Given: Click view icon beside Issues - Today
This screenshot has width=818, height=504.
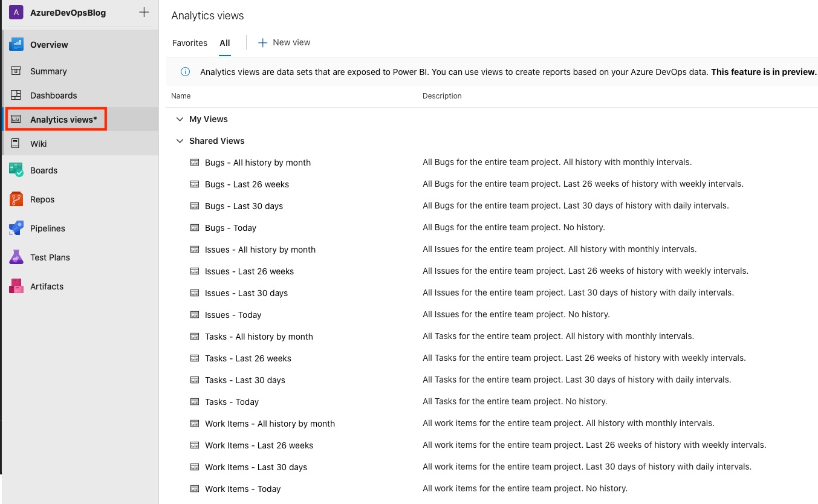Looking at the screenshot, I should click(195, 315).
